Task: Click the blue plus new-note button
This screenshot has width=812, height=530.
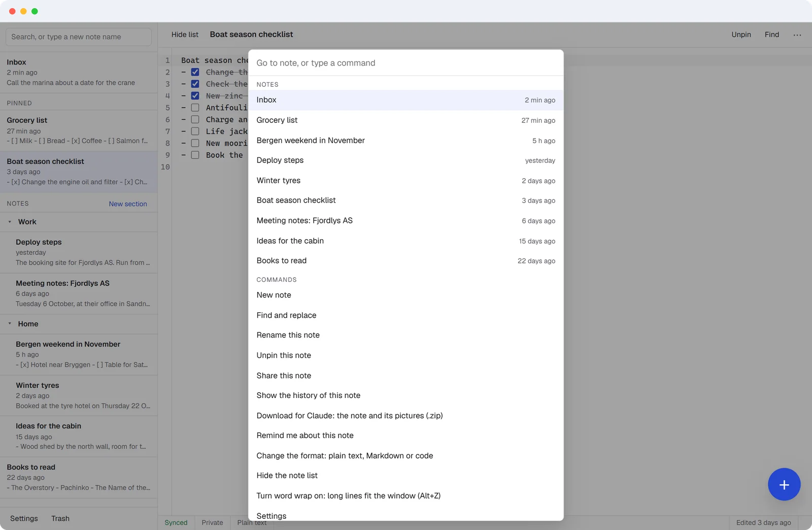Action: pos(784,484)
